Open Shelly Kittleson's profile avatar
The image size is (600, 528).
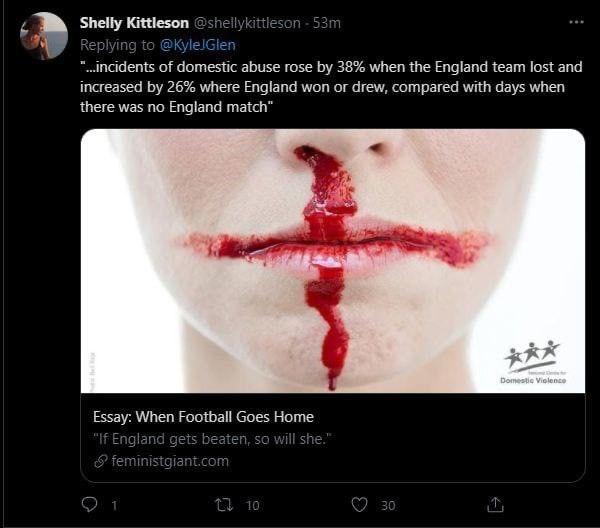tap(44, 36)
